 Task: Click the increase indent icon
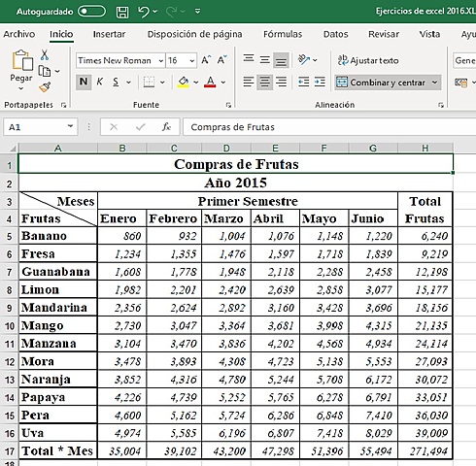(x=320, y=83)
